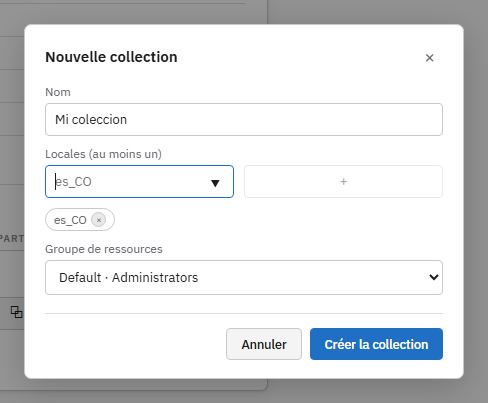The height and width of the screenshot is (403, 488).
Task: Remove the es_CO locale tag
Action: pyautogui.click(x=99, y=220)
